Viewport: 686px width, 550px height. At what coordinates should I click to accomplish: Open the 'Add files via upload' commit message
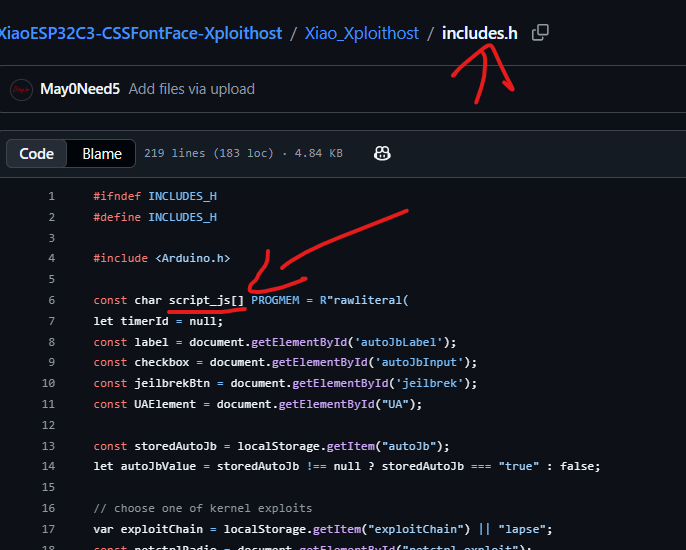(x=192, y=89)
